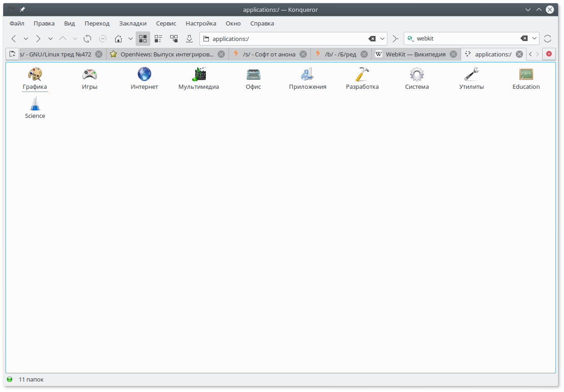Open the Окно menu
564x392 pixels.
click(233, 23)
